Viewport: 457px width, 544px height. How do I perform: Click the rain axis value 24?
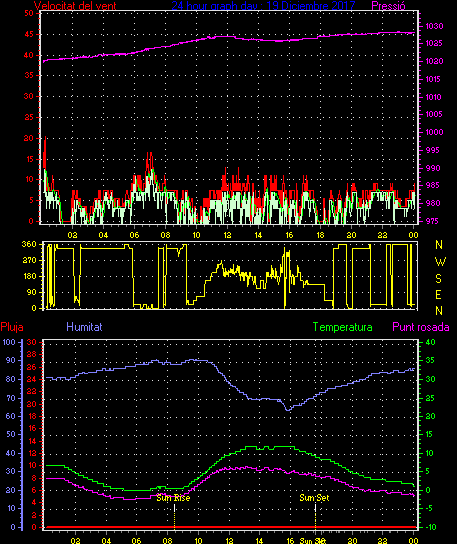tap(32, 380)
